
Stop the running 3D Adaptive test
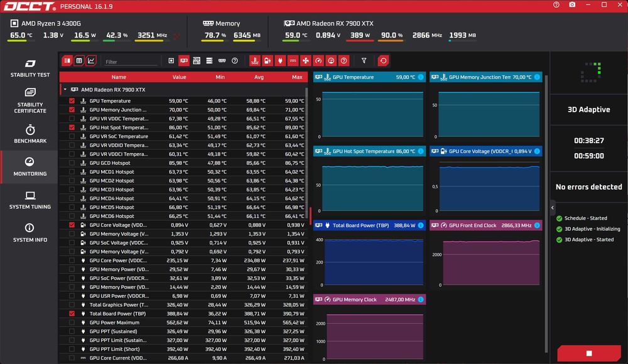[x=589, y=353]
